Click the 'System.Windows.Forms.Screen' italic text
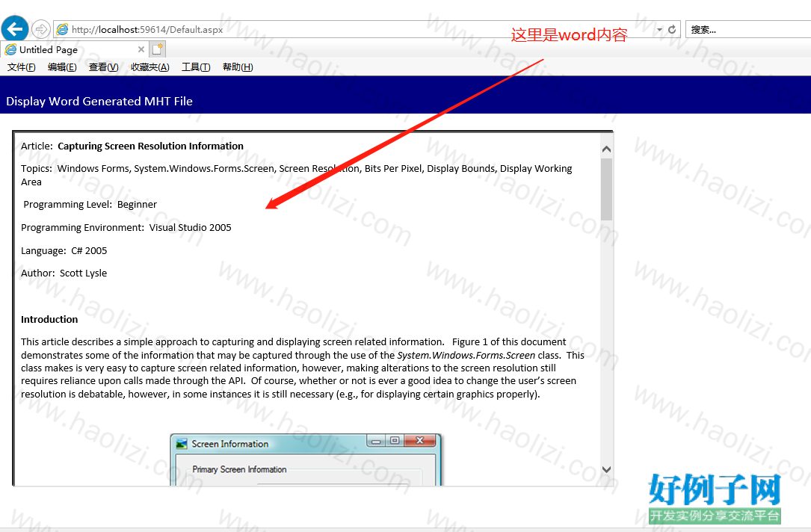This screenshot has height=532, width=811. point(466,355)
